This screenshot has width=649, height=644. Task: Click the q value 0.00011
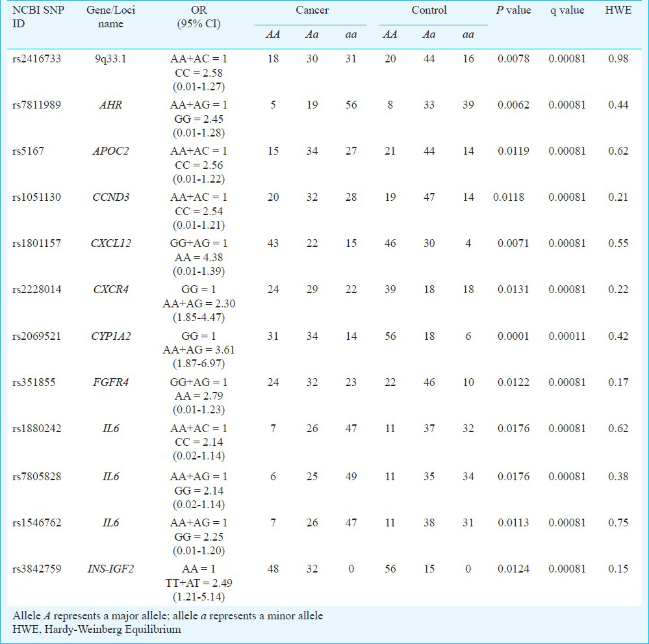point(567,336)
